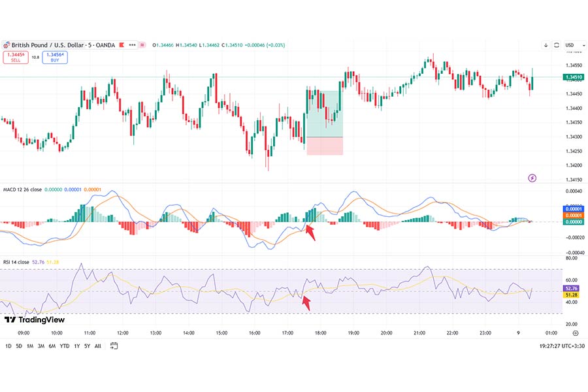
Task: Click the red flag marker beside OANDA
Action: [x=122, y=45]
